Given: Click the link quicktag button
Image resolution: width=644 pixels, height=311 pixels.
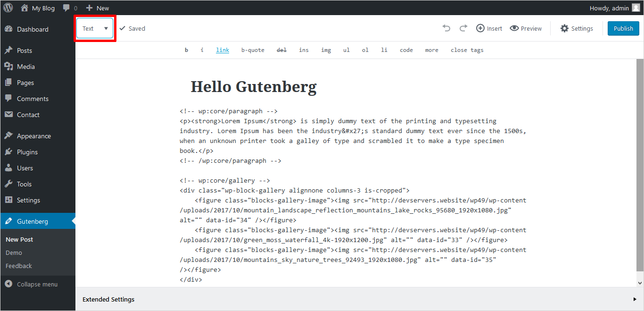Looking at the screenshot, I should tap(223, 50).
